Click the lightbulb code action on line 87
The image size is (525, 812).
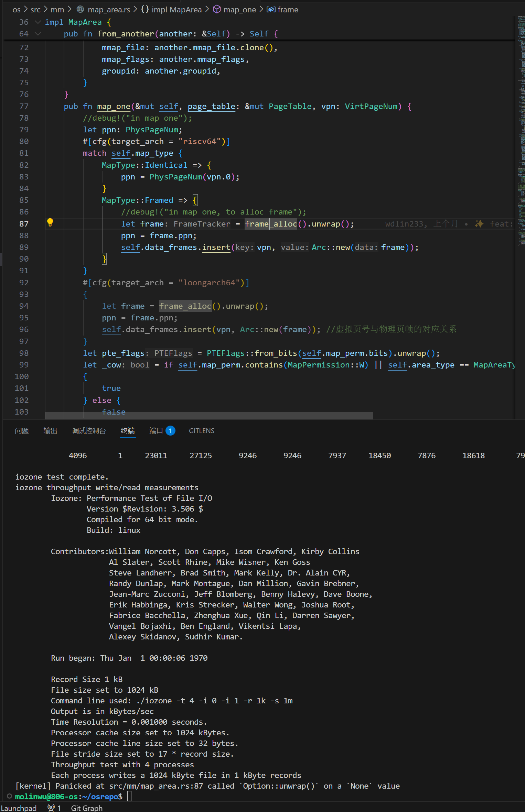pos(50,222)
